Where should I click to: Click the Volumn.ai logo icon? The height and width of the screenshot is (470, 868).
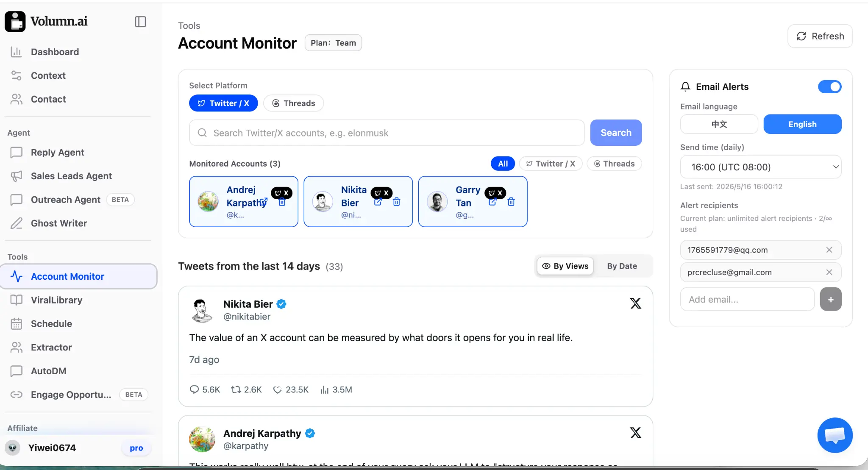[15, 22]
